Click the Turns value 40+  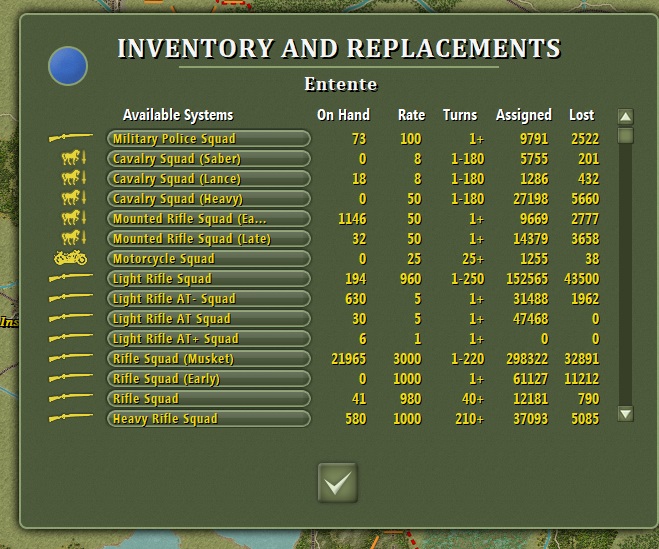pyautogui.click(x=473, y=399)
